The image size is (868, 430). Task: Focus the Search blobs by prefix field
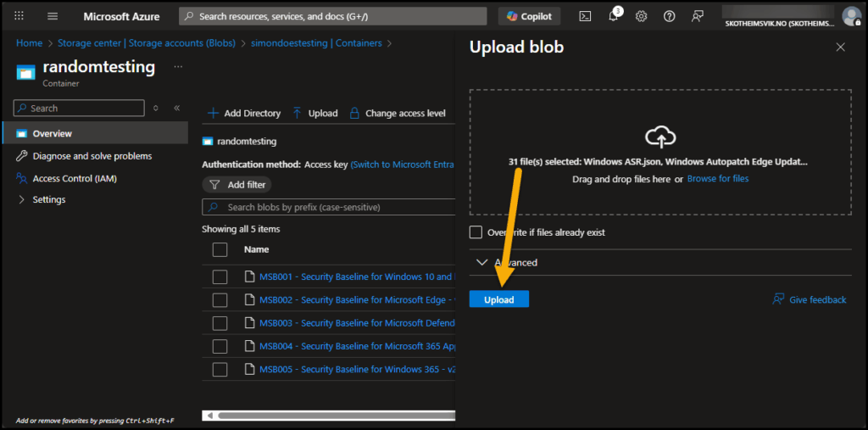(328, 207)
